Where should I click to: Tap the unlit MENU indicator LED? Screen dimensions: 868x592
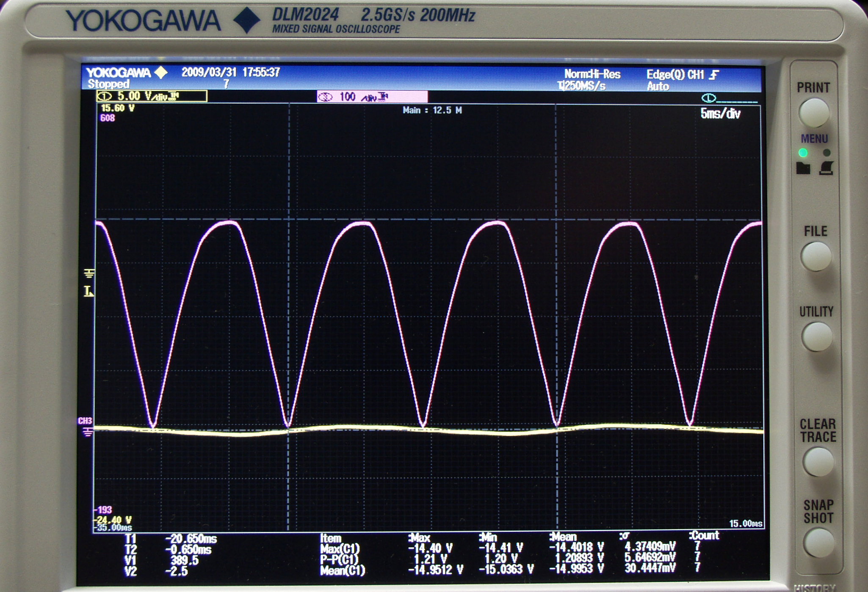[x=827, y=153]
